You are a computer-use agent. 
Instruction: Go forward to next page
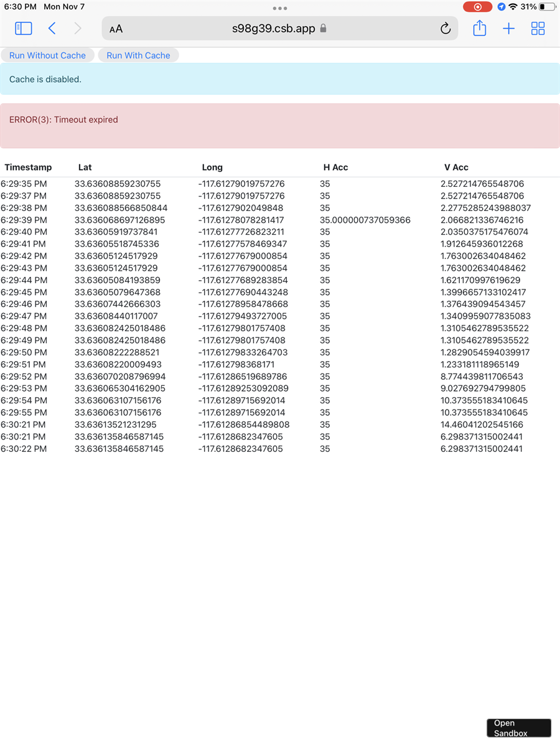coord(78,28)
